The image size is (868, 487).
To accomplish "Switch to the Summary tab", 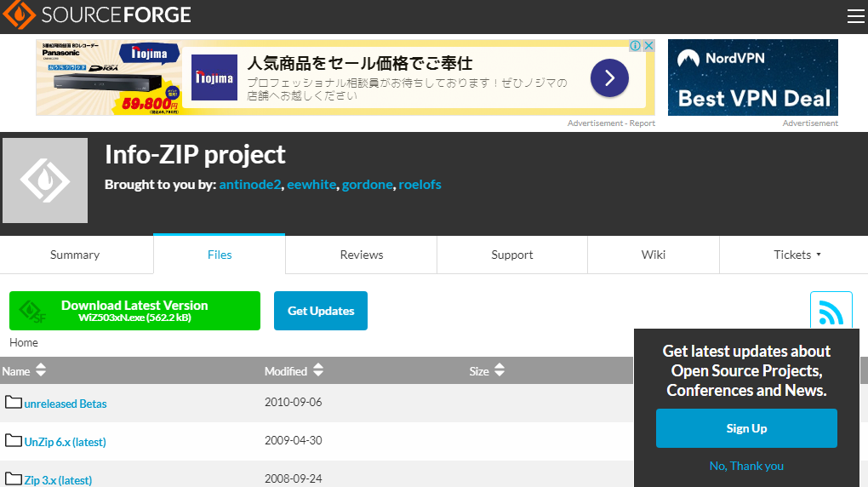I will (x=75, y=255).
